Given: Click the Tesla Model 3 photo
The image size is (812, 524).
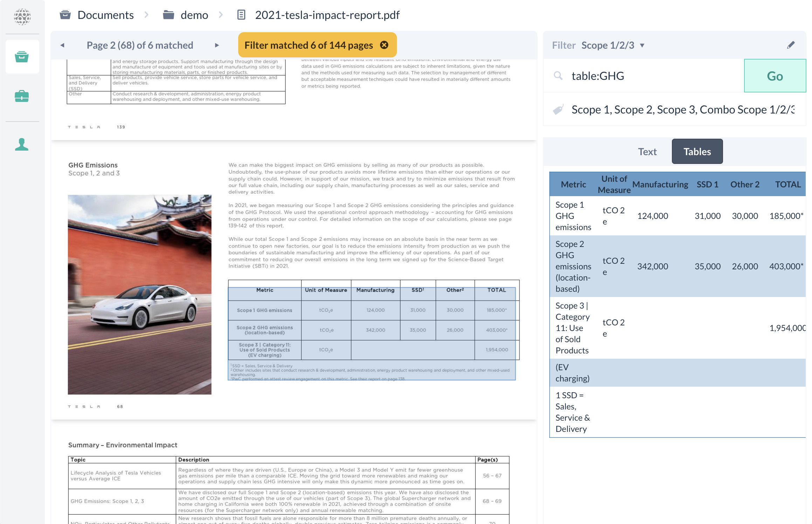Looking at the screenshot, I should click(x=139, y=294).
